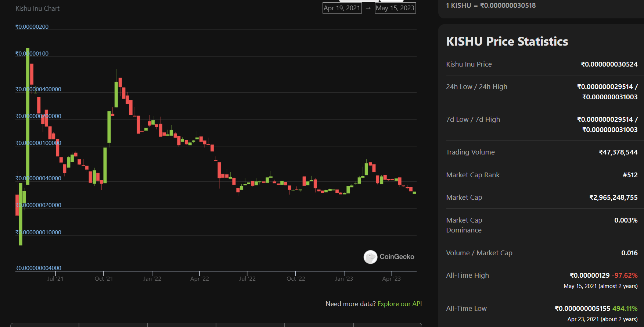Viewport: 644px width, 327px height.
Task: Select the Kishu Inu Price value ₹0.000000030524
Action: [609, 64]
